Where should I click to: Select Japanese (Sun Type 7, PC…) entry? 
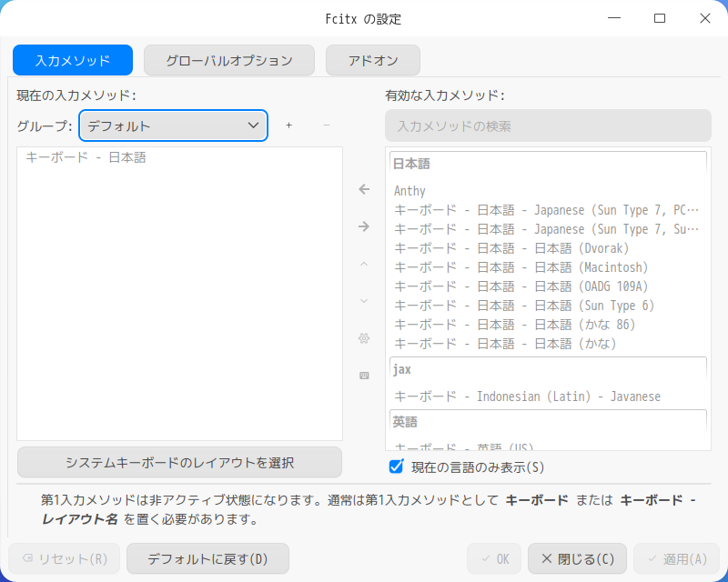(548, 210)
